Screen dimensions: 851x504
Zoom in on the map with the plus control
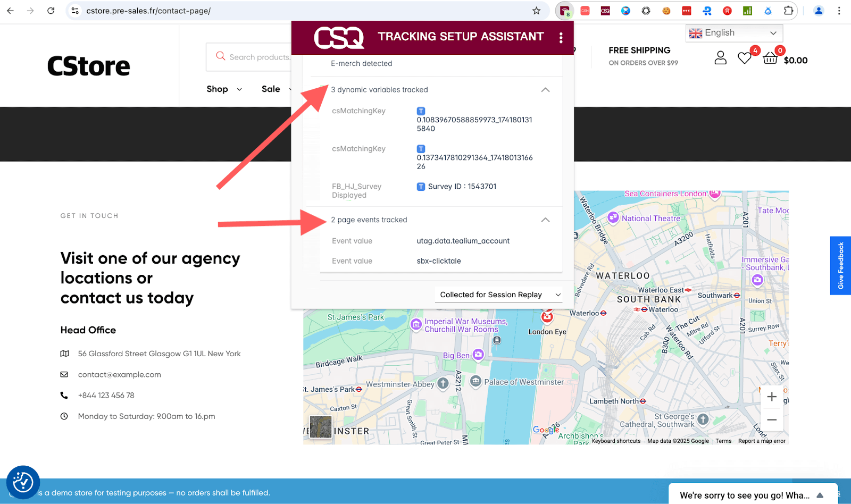point(772,396)
